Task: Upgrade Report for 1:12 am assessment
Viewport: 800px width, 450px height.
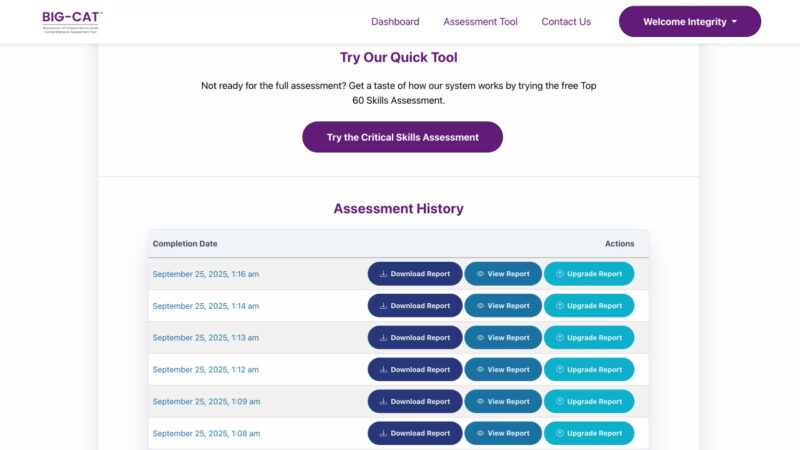Action: [589, 370]
